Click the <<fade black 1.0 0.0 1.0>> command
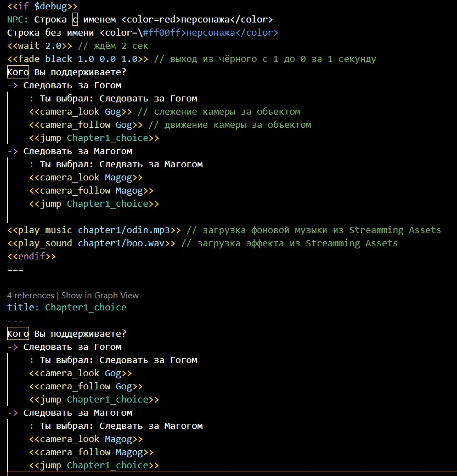The image size is (457, 476). pos(78,59)
